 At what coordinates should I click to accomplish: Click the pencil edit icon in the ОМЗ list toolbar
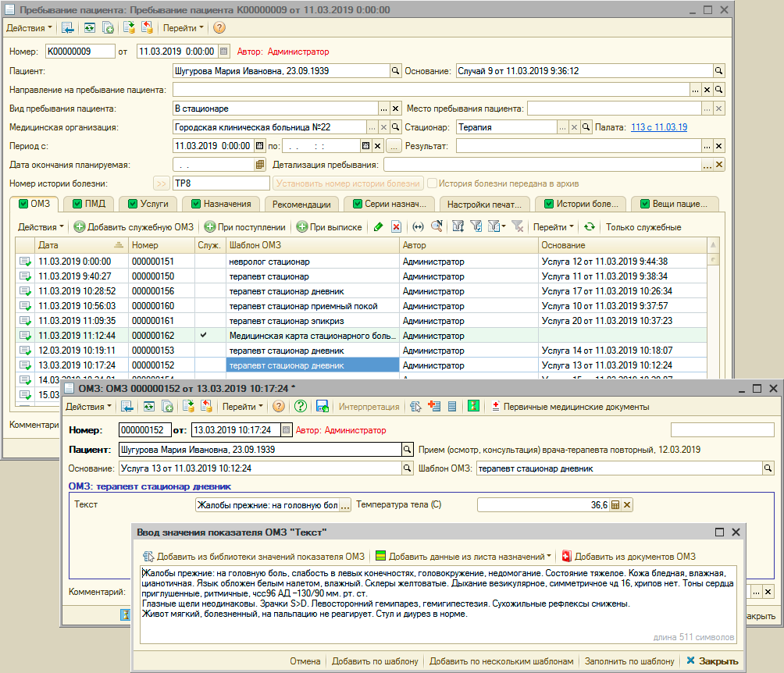click(379, 227)
